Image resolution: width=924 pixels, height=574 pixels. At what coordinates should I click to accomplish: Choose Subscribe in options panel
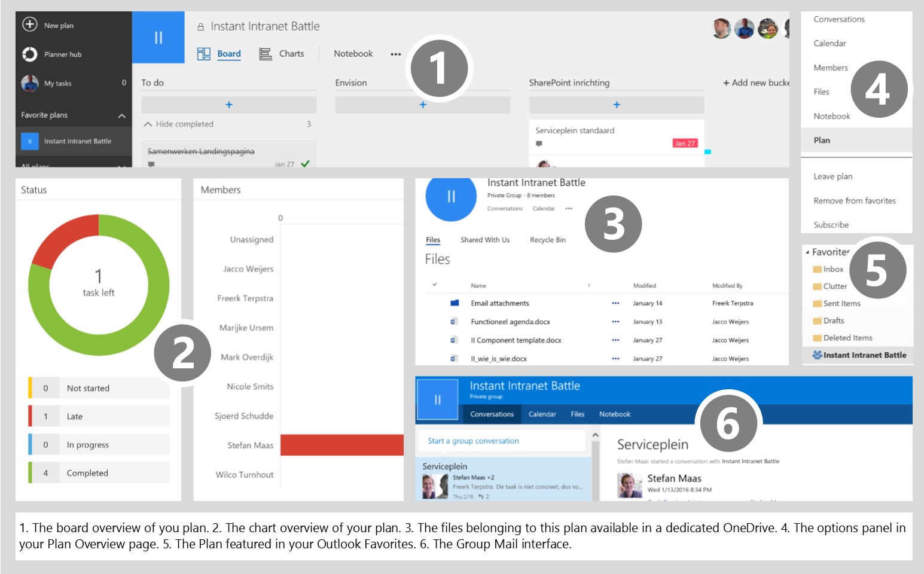pyautogui.click(x=831, y=225)
